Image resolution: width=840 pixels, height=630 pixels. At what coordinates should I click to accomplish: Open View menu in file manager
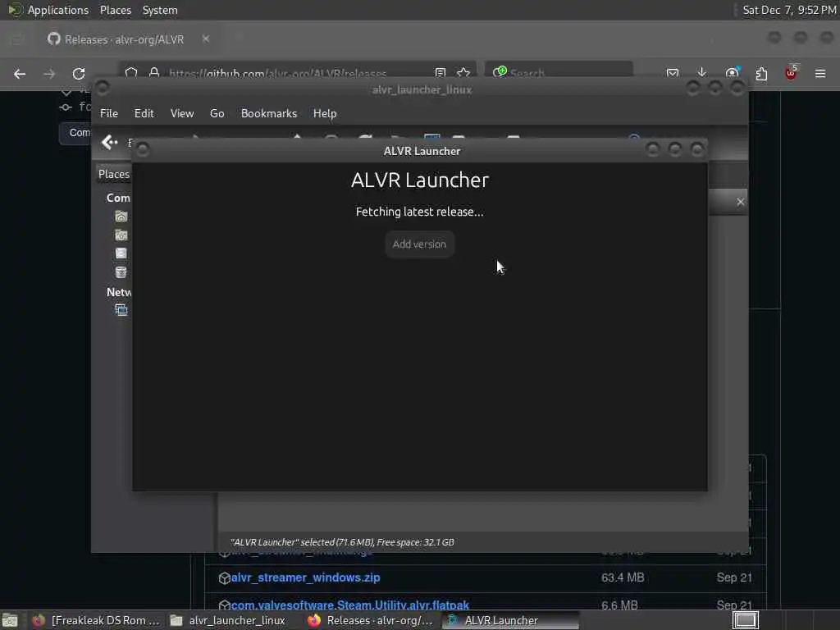point(181,113)
